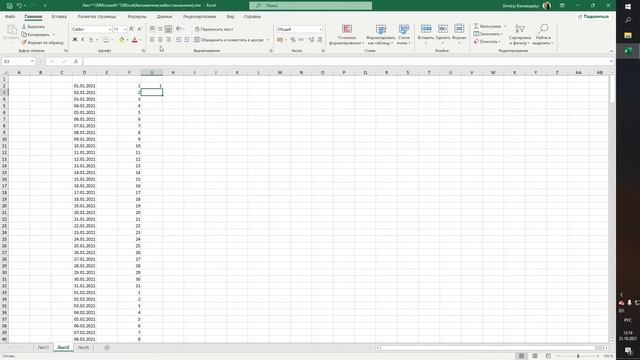The image size is (640, 360).
Task: Click the Format cells (Формат) icon
Action: (459, 29)
